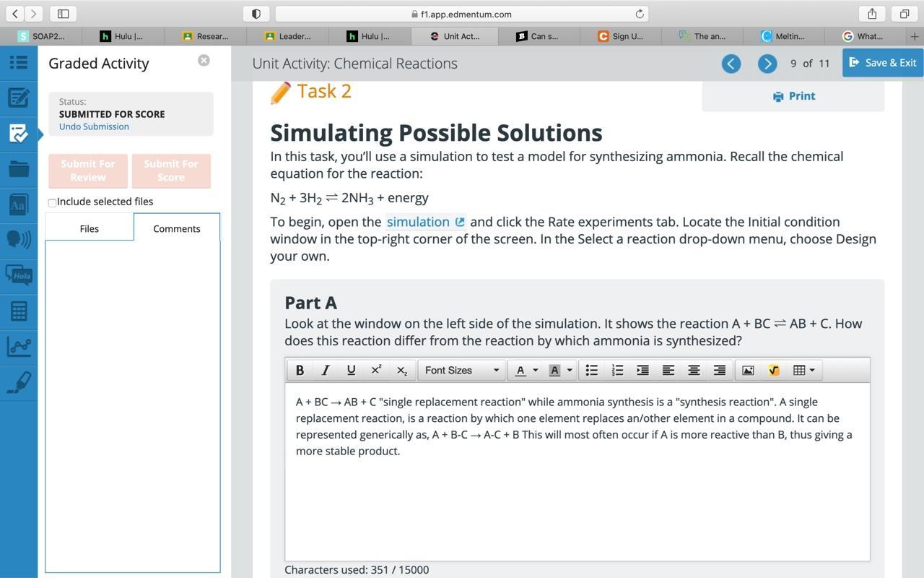This screenshot has width=924, height=578.
Task: Apply subscript formatting
Action: coord(402,370)
